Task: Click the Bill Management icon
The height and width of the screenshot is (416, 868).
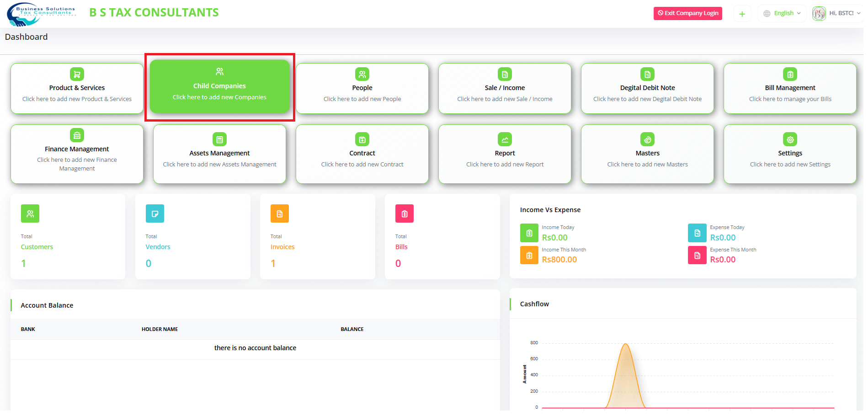Action: click(x=790, y=74)
